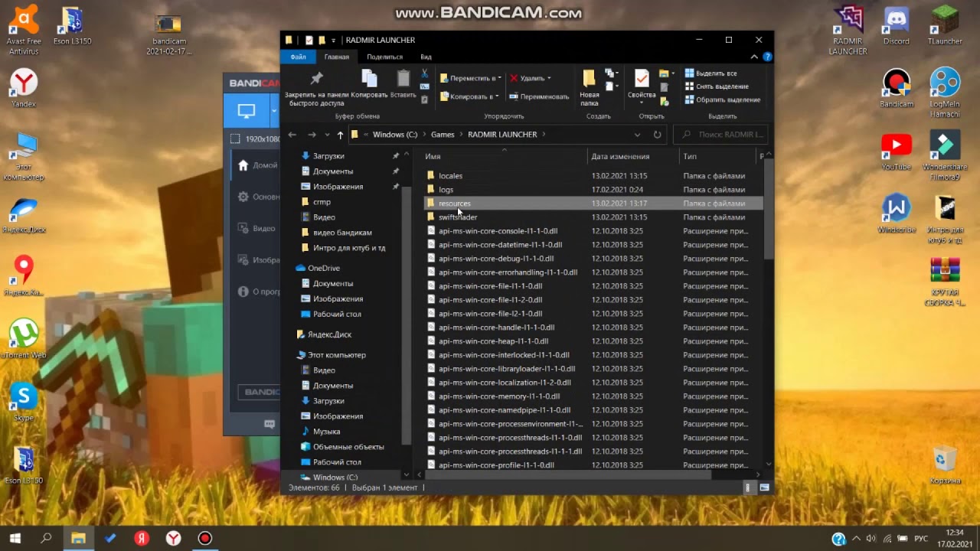Select Этот компьютер in navigation pane
This screenshot has height=551, width=980.
337,355
